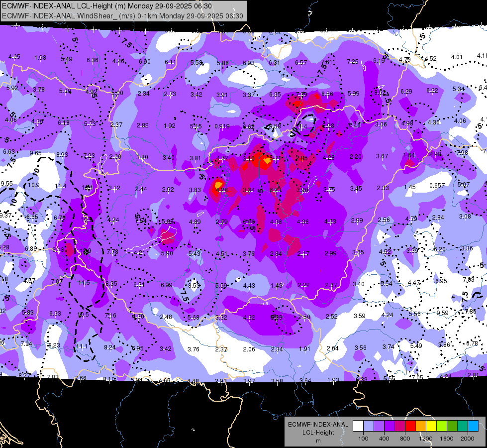Click the grid value 1.91
Image resolution: width=487 pixels, height=448 pixels.
[x=304, y=349]
